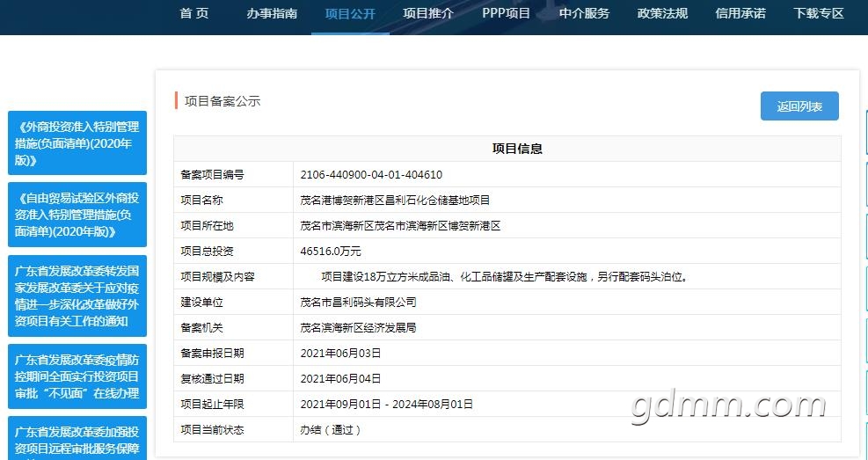This screenshot has height=460, width=868.
Task: Go to the 下载专区 download area
Action: tap(819, 13)
